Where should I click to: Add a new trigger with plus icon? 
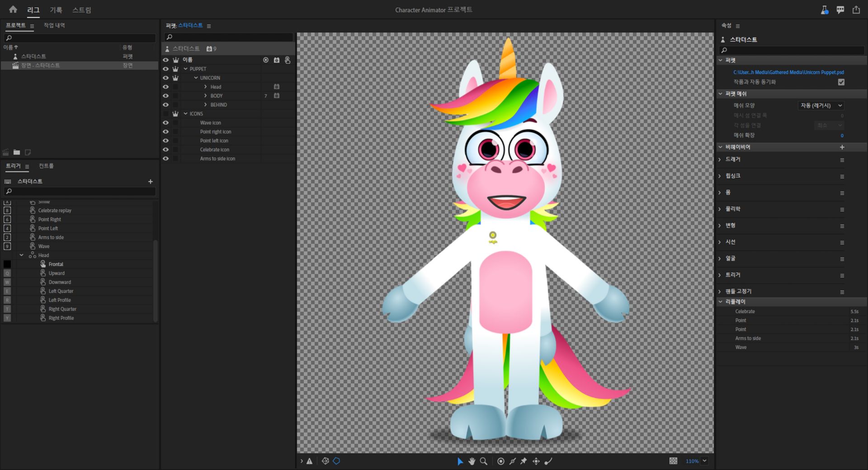(x=151, y=182)
